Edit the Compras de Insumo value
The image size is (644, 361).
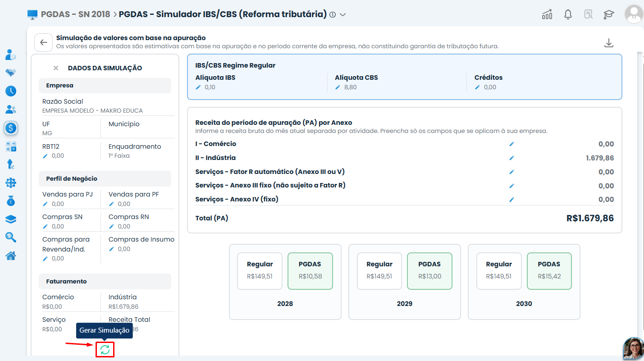(111, 249)
